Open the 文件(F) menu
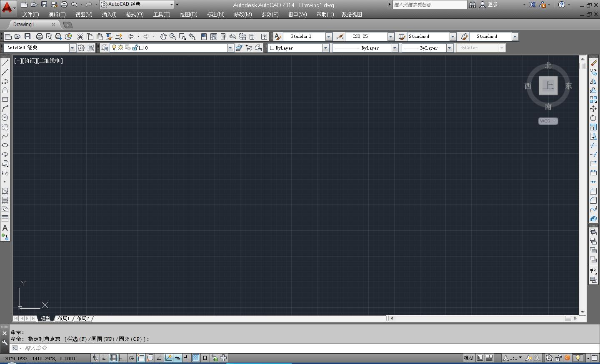This screenshot has height=364, width=600. coord(30,15)
